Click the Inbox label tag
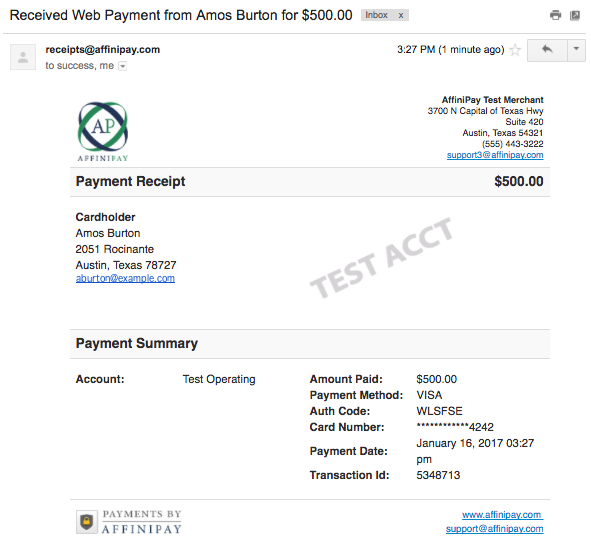Screen dimensions: 591x542 376,15
